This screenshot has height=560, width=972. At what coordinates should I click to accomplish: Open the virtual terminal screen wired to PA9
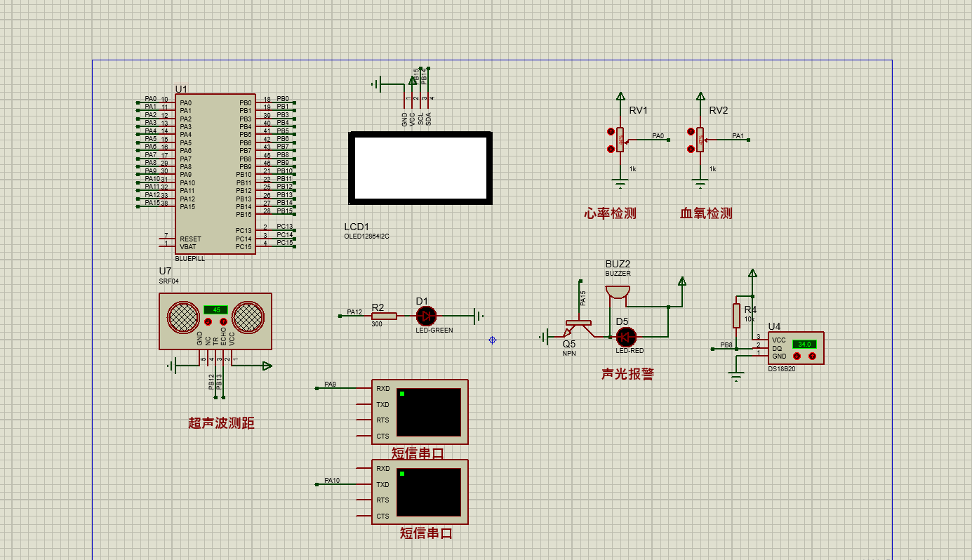point(429,411)
